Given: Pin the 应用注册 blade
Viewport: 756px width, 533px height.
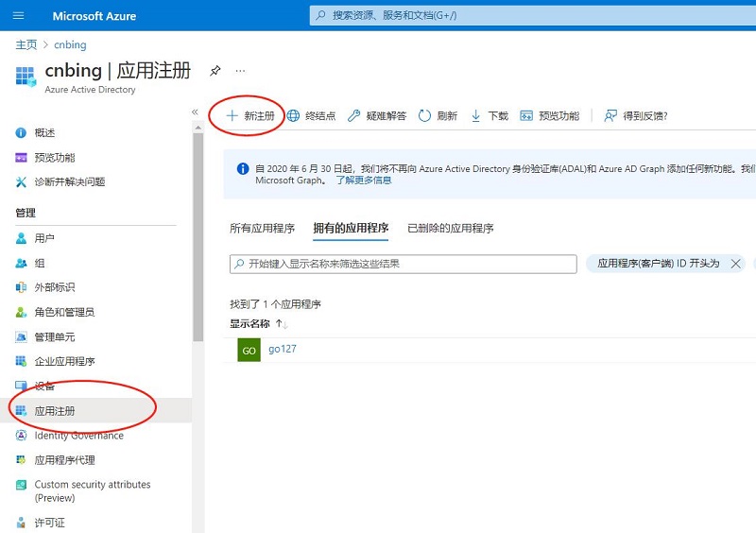Looking at the screenshot, I should [215, 71].
